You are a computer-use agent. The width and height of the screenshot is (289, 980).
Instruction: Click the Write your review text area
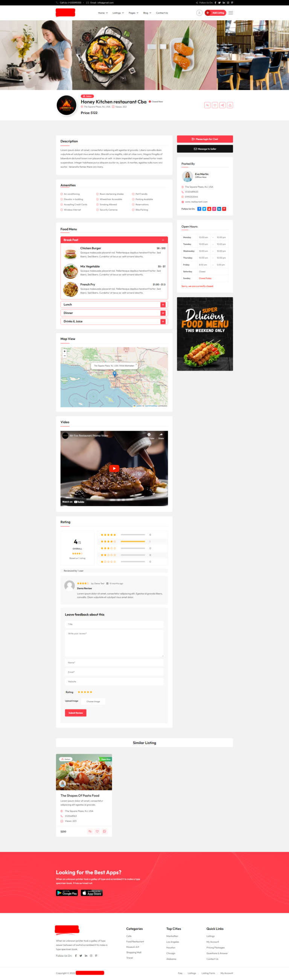tap(114, 644)
